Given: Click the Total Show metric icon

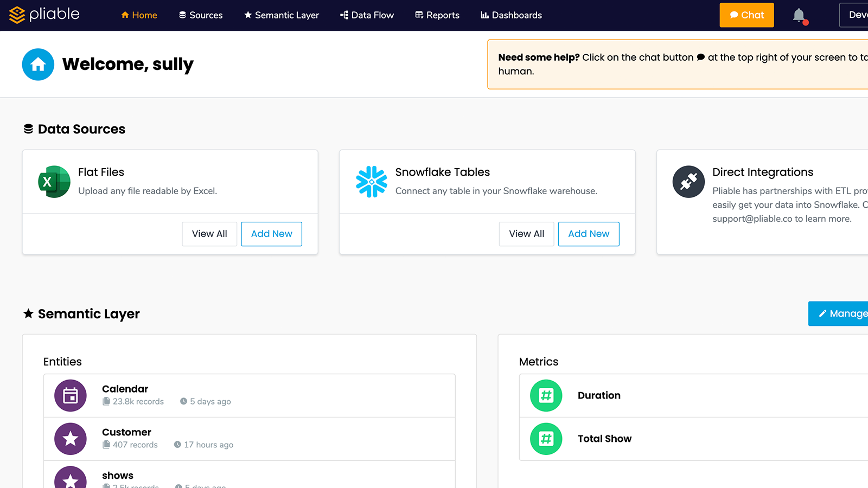Looking at the screenshot, I should coord(546,439).
